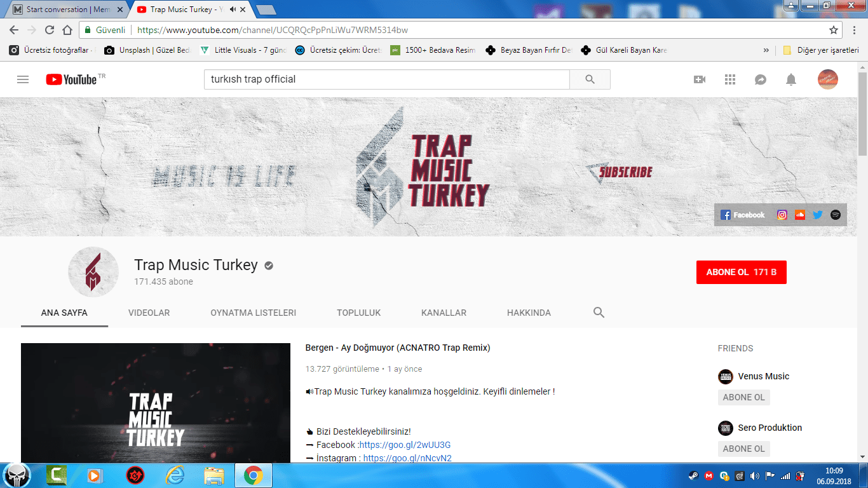
Task: Subscribe to Sero Produktion
Action: coord(744,449)
